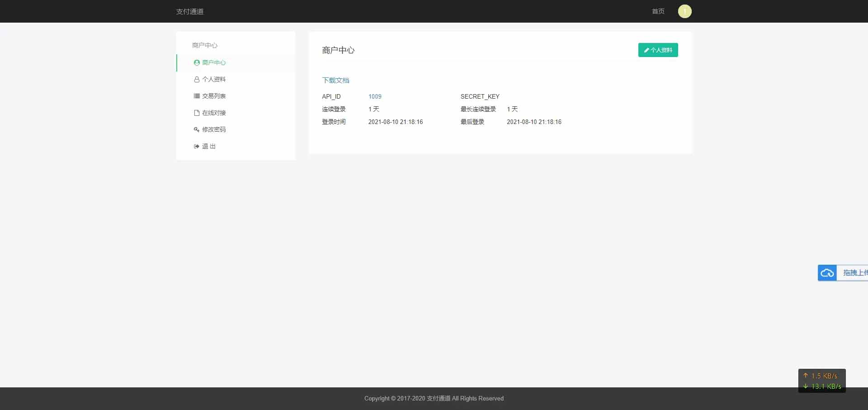The width and height of the screenshot is (868, 410).
Task: Select the key icon for 修改密码
Action: point(196,129)
